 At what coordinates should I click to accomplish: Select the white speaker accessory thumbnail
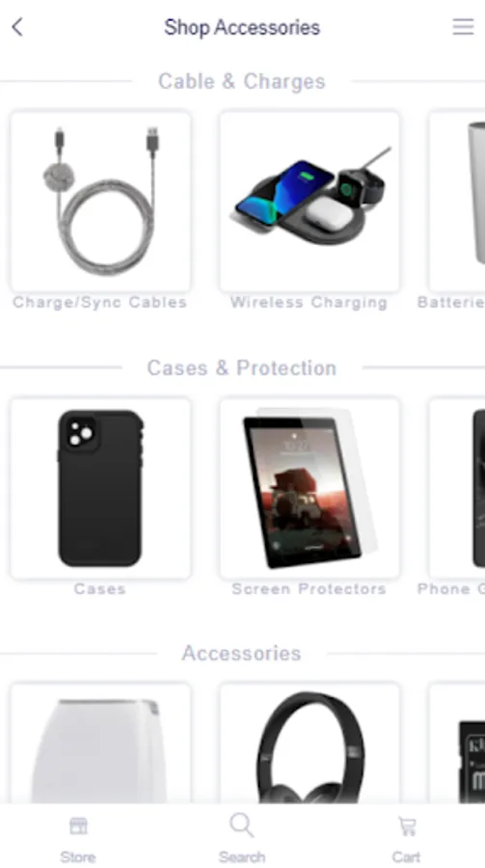point(100,744)
